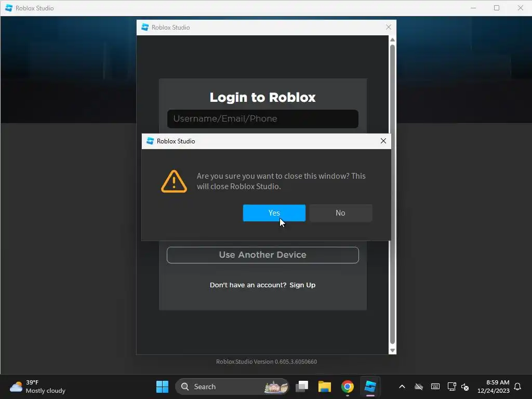Screen dimensions: 532x399
Task: Click the close-window confirmation message text
Action: [x=281, y=181]
